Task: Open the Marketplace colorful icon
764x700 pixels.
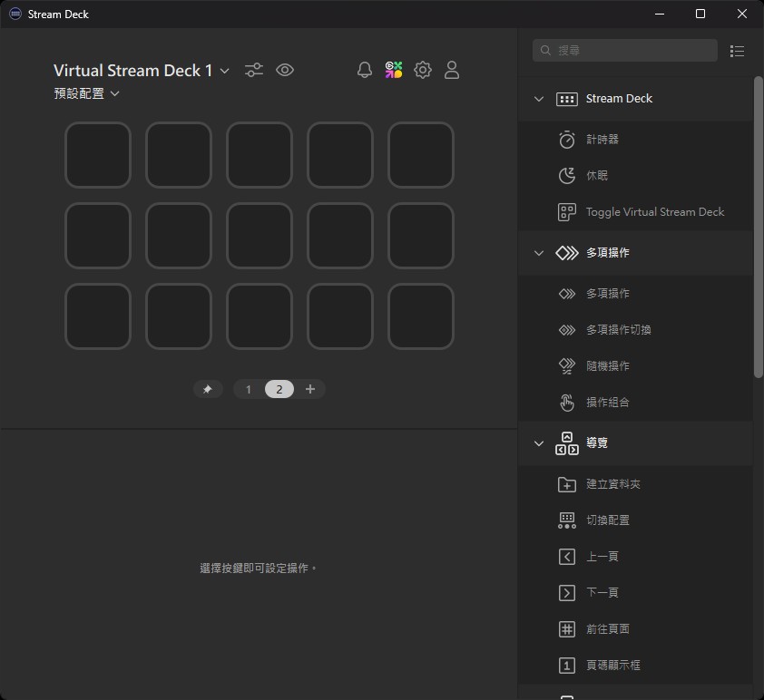Action: coord(394,70)
